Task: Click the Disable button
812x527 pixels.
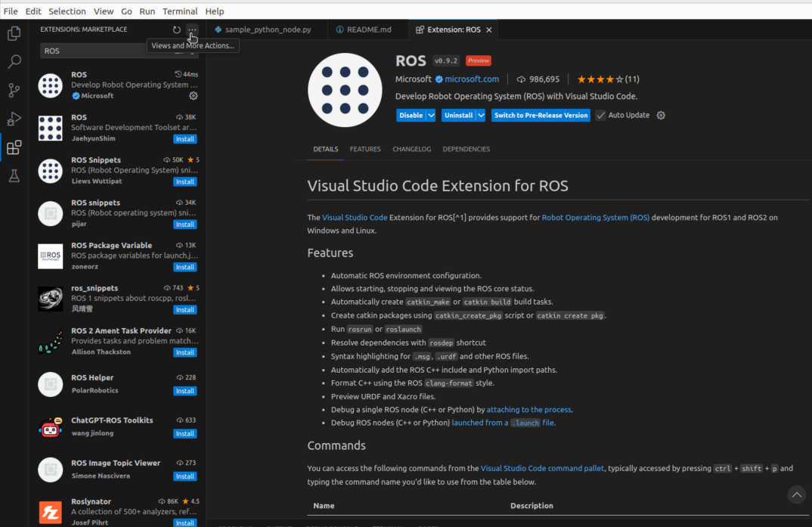Action: click(x=411, y=116)
